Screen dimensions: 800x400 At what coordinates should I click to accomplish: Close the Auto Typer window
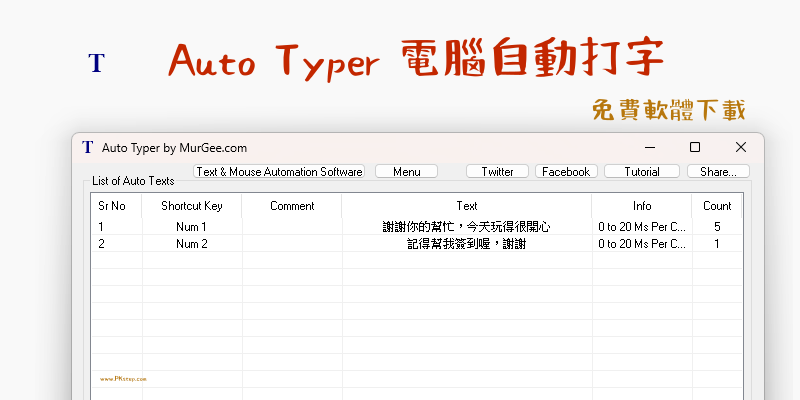tap(741, 147)
